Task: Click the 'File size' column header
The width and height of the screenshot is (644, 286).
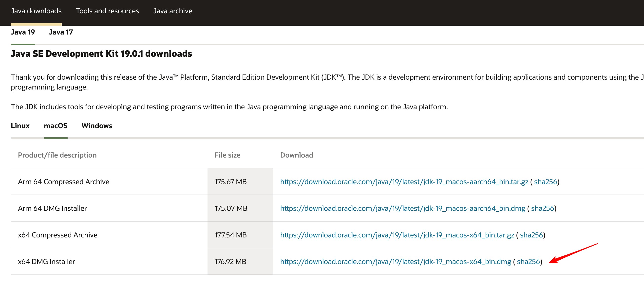Action: [x=227, y=155]
